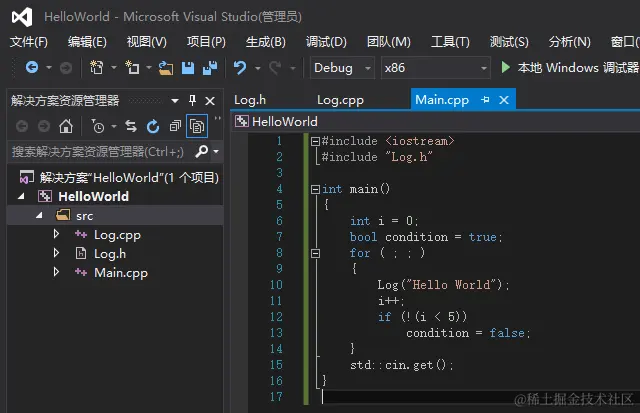Click the Save All toolbar icon
The image size is (640, 413).
[210, 68]
